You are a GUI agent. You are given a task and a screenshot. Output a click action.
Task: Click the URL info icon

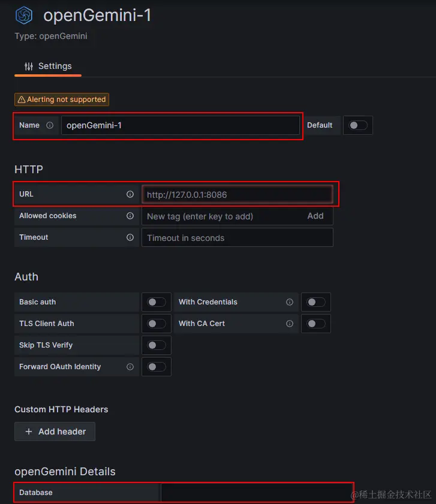pyautogui.click(x=130, y=194)
